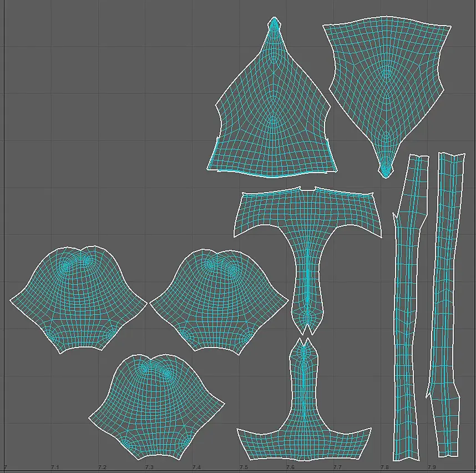The height and width of the screenshot is (473, 476).
Task: Click the 7.5 grid axis label
Action: tap(244, 467)
